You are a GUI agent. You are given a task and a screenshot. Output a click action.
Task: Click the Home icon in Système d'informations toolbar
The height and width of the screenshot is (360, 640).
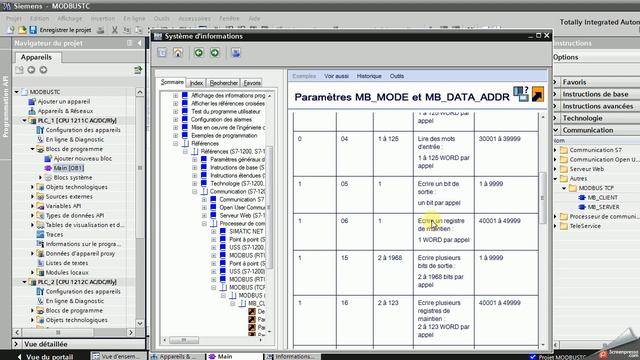[x=178, y=53]
